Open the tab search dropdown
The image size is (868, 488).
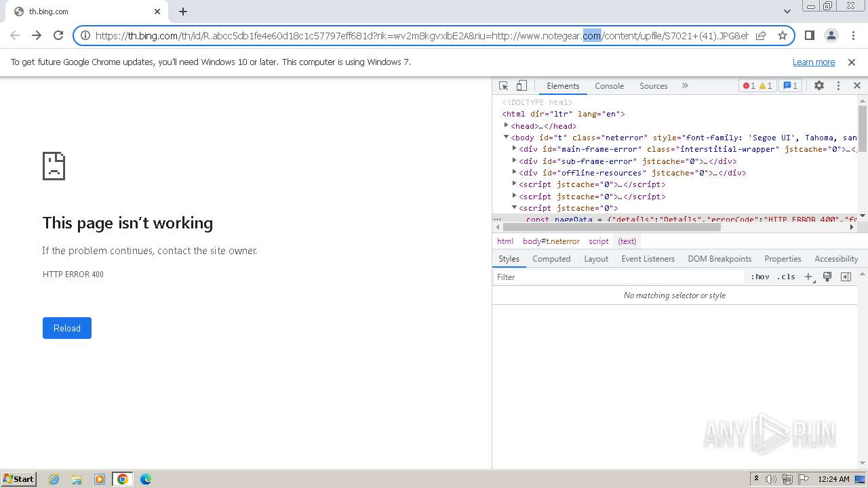tap(787, 12)
